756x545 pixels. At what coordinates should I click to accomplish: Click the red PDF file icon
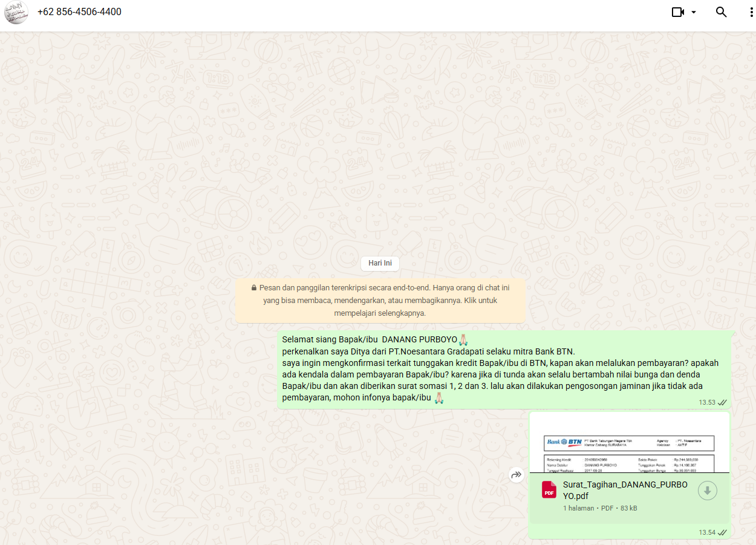click(549, 490)
